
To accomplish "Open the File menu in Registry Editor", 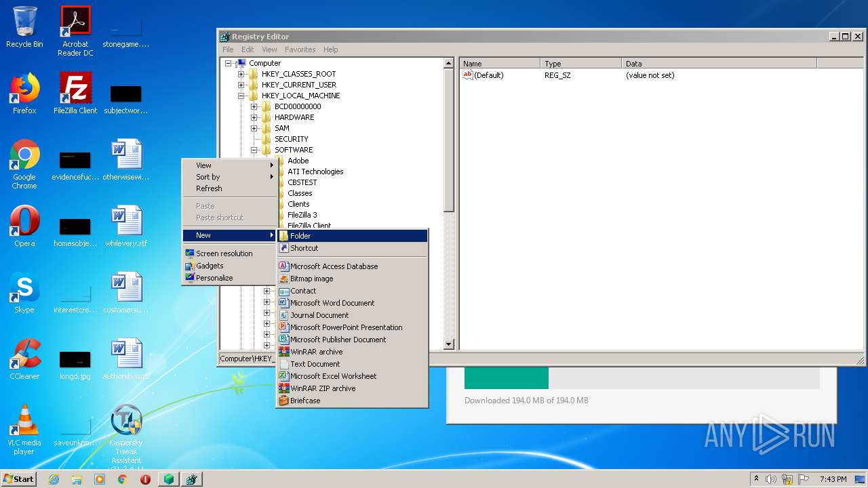I will [x=228, y=49].
